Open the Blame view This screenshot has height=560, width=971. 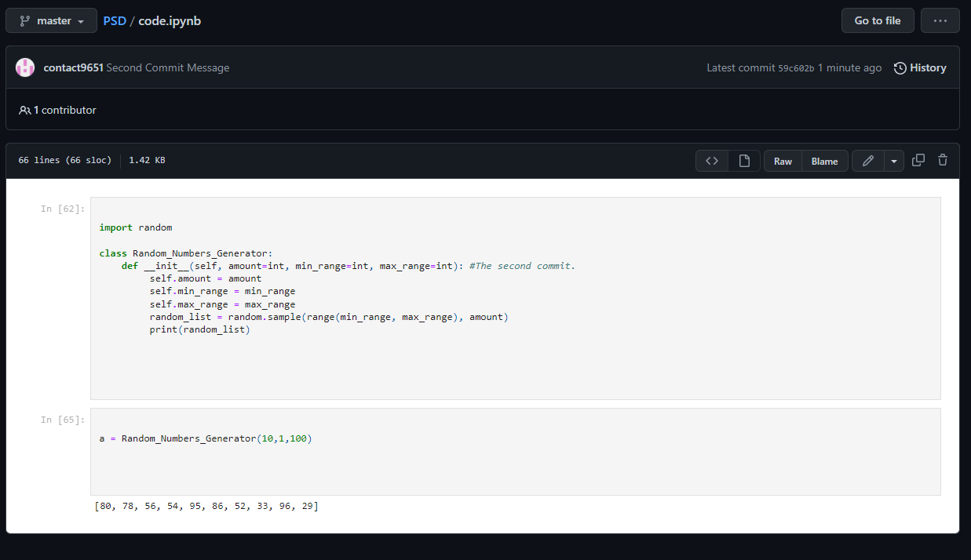point(824,161)
